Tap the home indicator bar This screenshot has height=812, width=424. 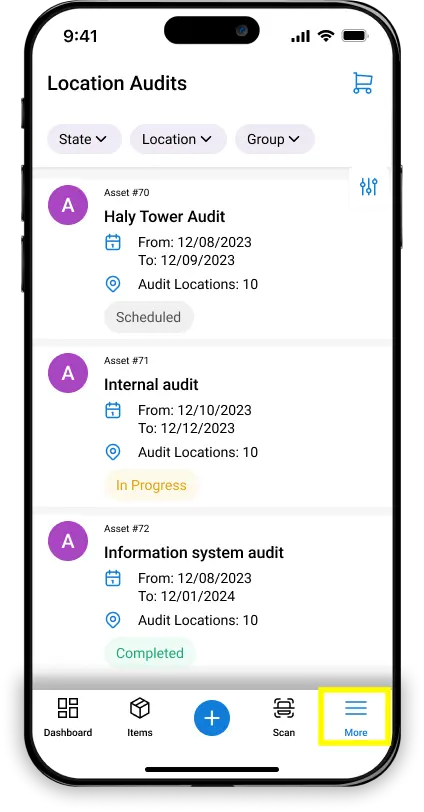[212, 770]
